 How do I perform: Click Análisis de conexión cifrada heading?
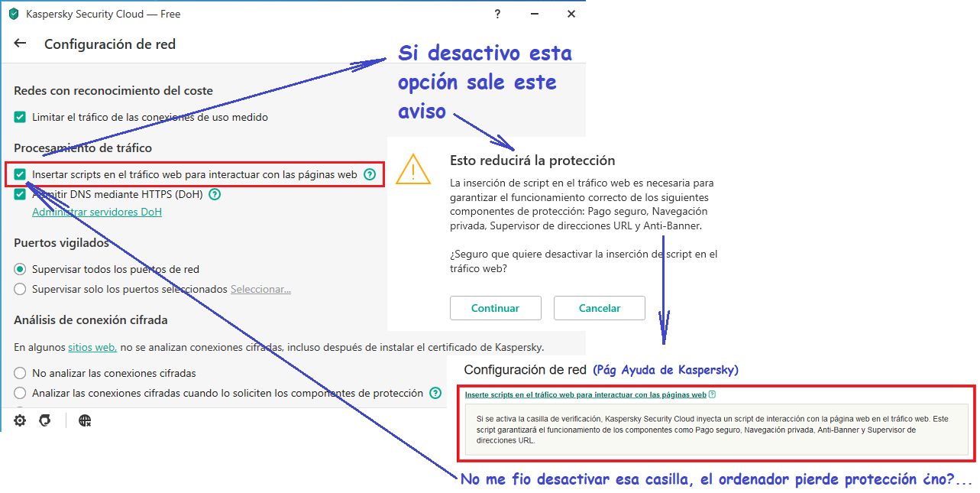pos(91,319)
